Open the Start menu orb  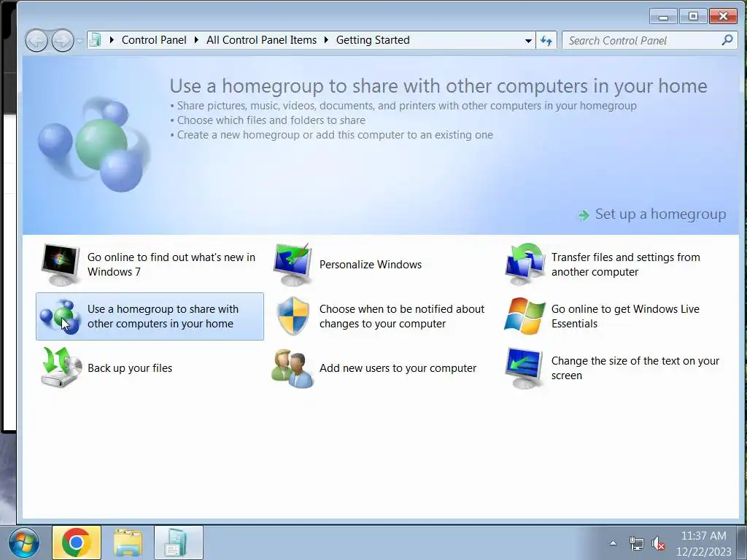(24, 542)
